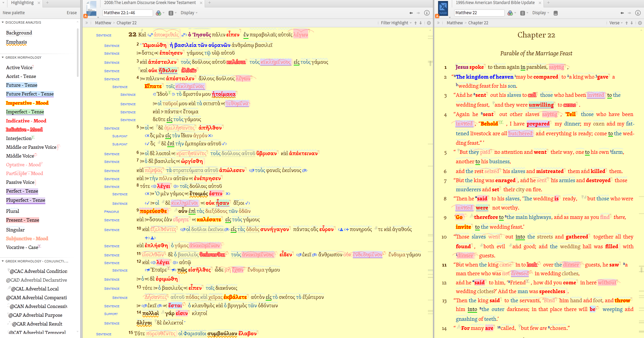Select Aorist - Tense highlight style

(x=21, y=76)
